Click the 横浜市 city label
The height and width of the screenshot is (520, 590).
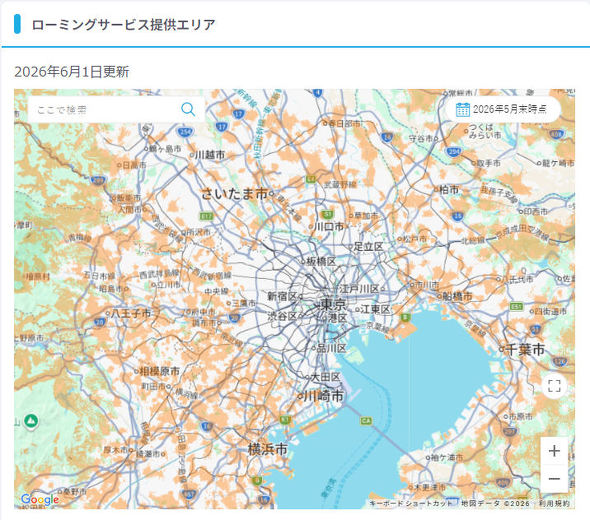click(268, 449)
